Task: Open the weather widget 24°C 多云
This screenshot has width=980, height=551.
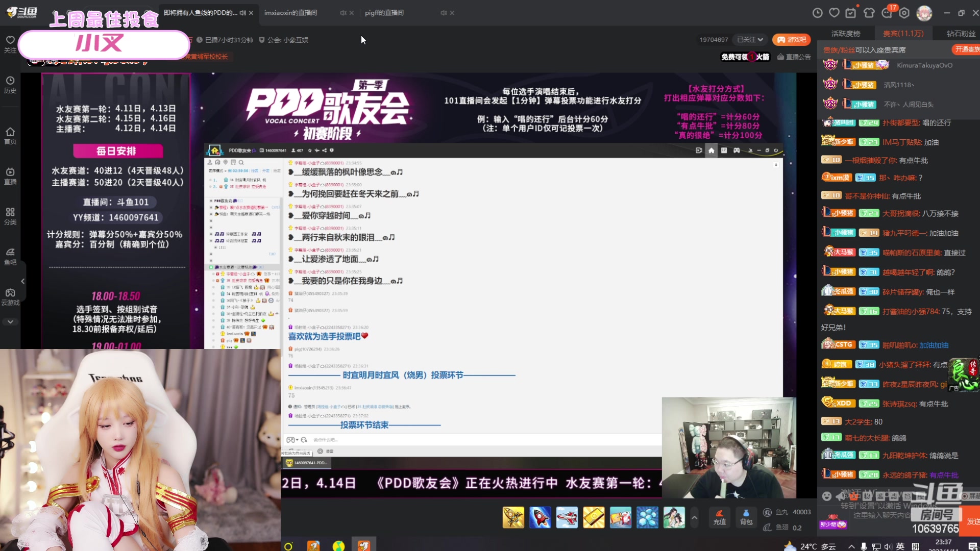Action: [x=811, y=546]
